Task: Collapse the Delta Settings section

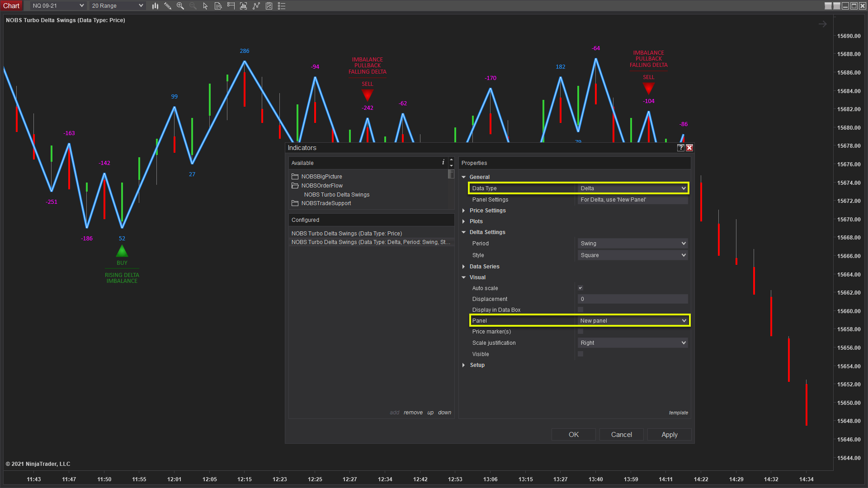Action: coord(463,232)
